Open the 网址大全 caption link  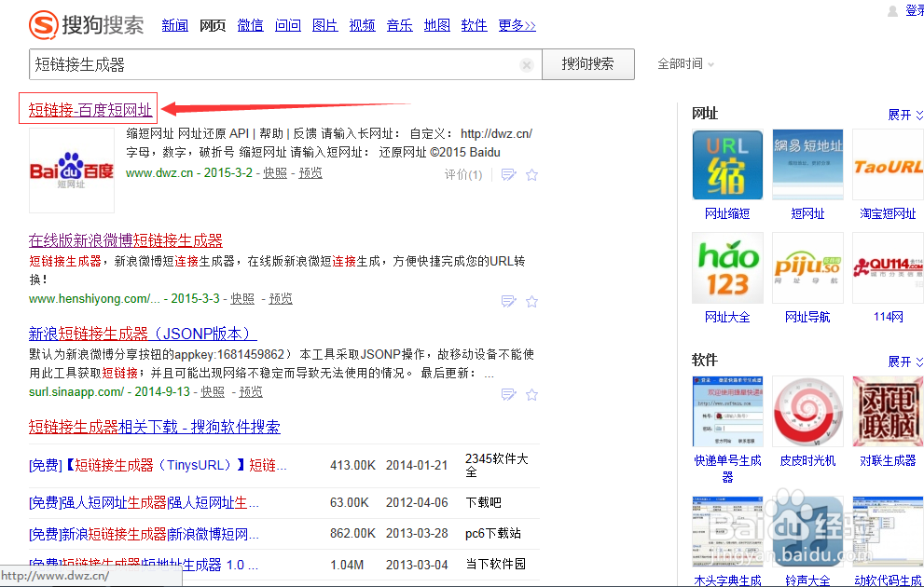[727, 318]
